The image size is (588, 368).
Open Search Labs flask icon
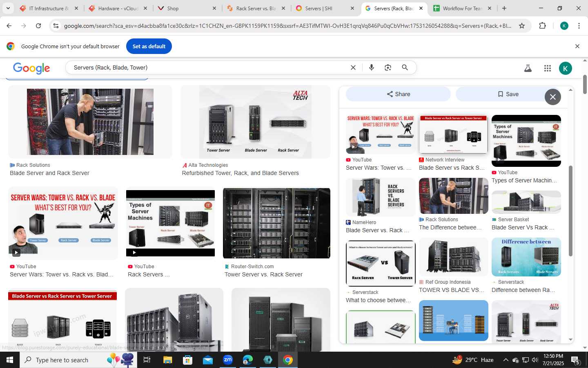tap(528, 68)
